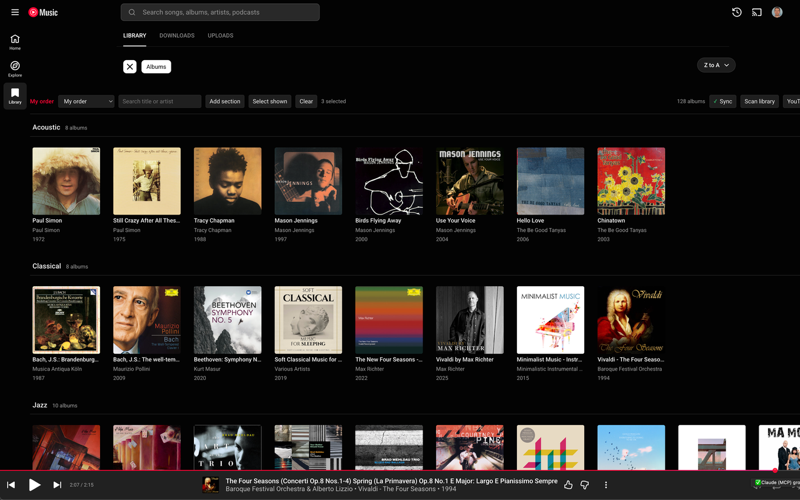The height and width of the screenshot is (500, 800).
Task: Click the Claude (MCP) group badge
Action: (x=778, y=482)
